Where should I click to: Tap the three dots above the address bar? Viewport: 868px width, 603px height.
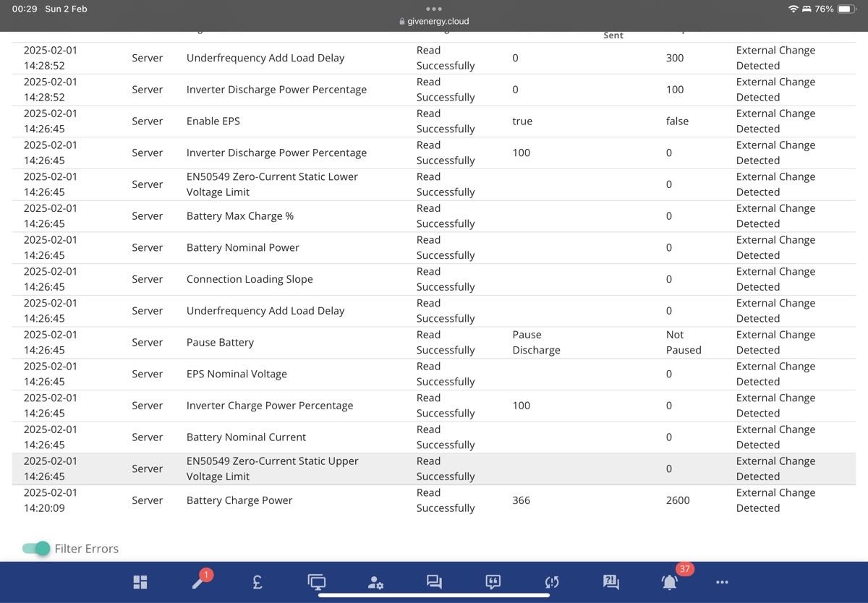tap(433, 9)
